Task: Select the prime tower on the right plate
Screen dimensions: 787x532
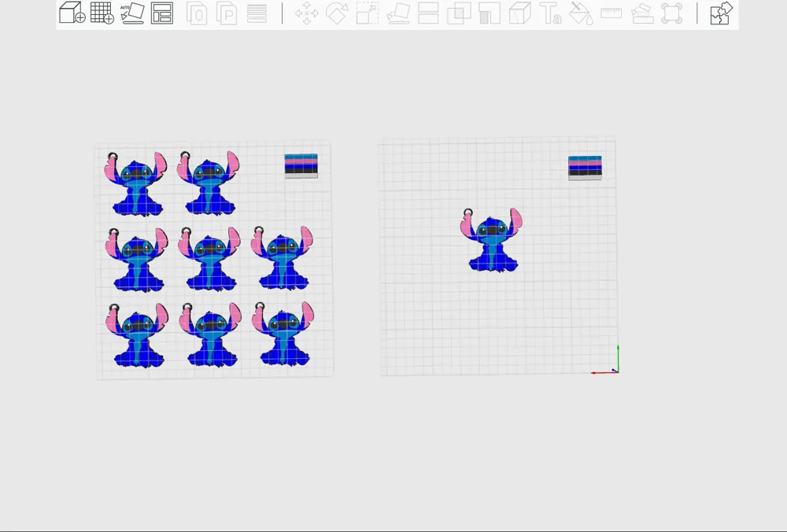Action: click(585, 168)
